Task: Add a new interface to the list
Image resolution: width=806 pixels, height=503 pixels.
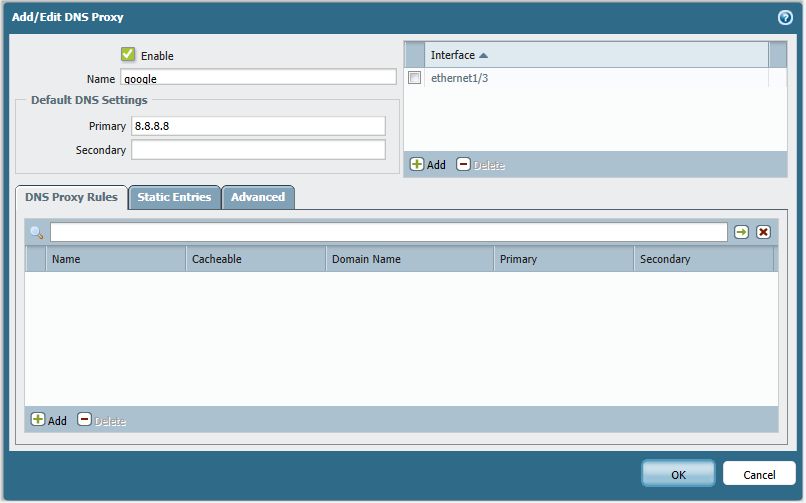Action: (428, 164)
